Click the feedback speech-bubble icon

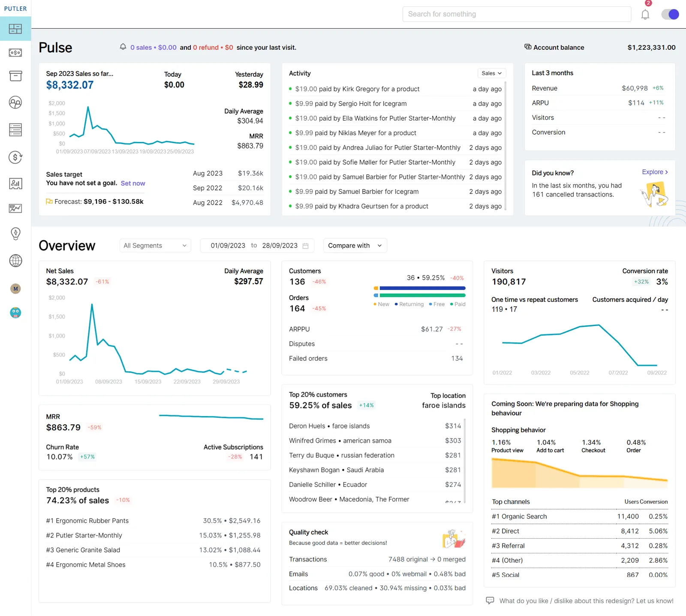(490, 601)
